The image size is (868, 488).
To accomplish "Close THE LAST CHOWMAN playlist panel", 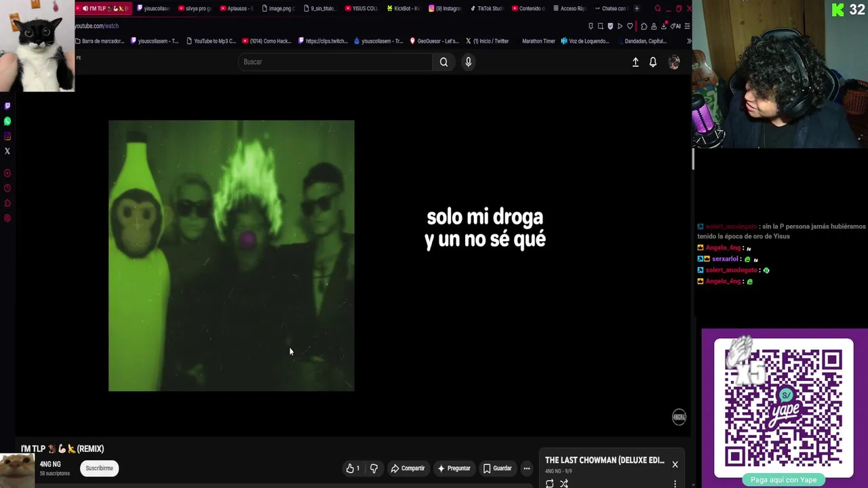I will [675, 464].
